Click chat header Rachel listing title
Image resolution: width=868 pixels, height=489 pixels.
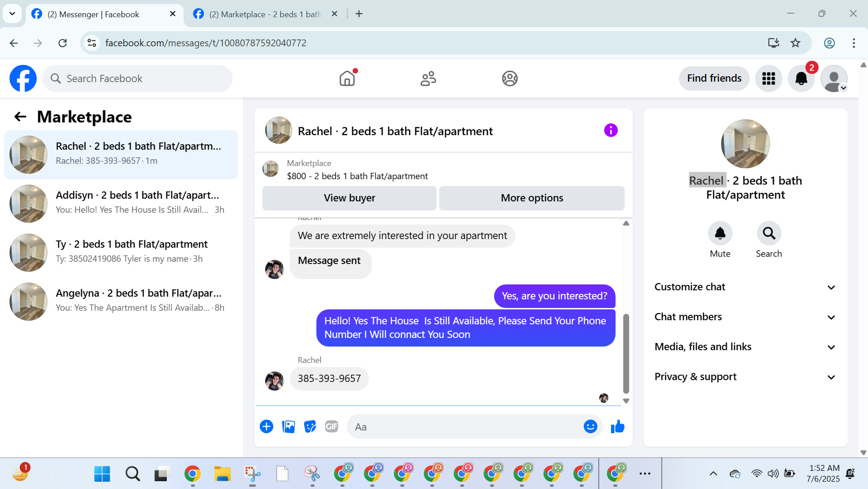[x=395, y=131]
